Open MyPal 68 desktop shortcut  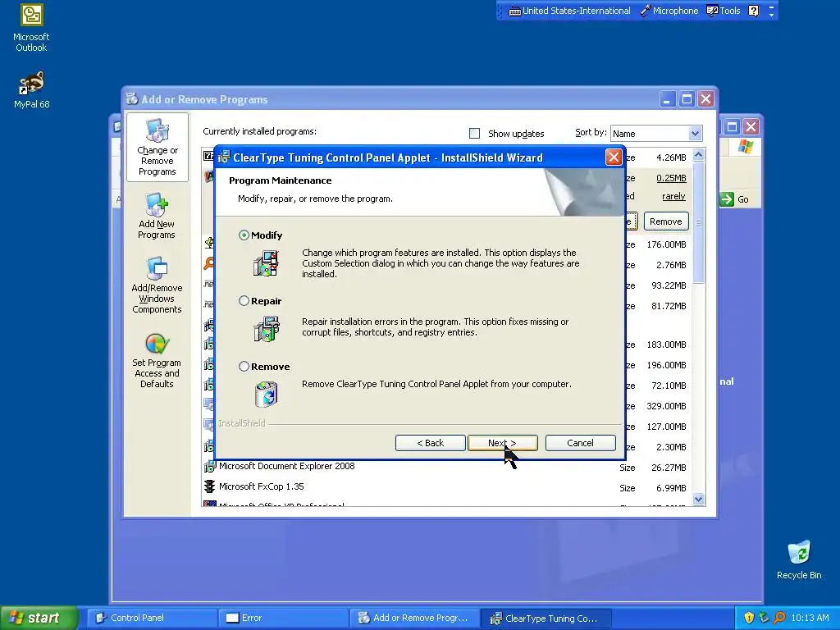pos(31,90)
